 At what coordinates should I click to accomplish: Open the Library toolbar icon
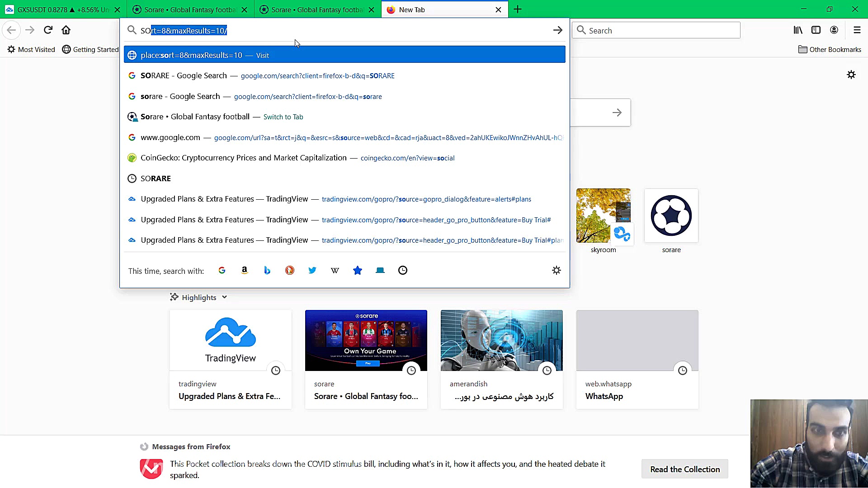tap(798, 30)
